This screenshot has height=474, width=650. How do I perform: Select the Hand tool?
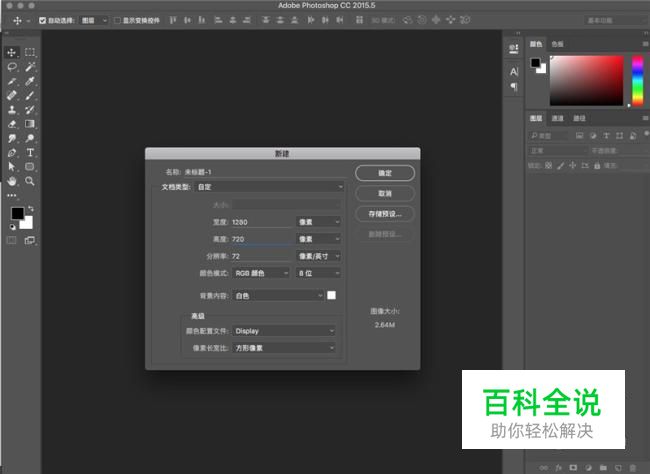pos(12,182)
